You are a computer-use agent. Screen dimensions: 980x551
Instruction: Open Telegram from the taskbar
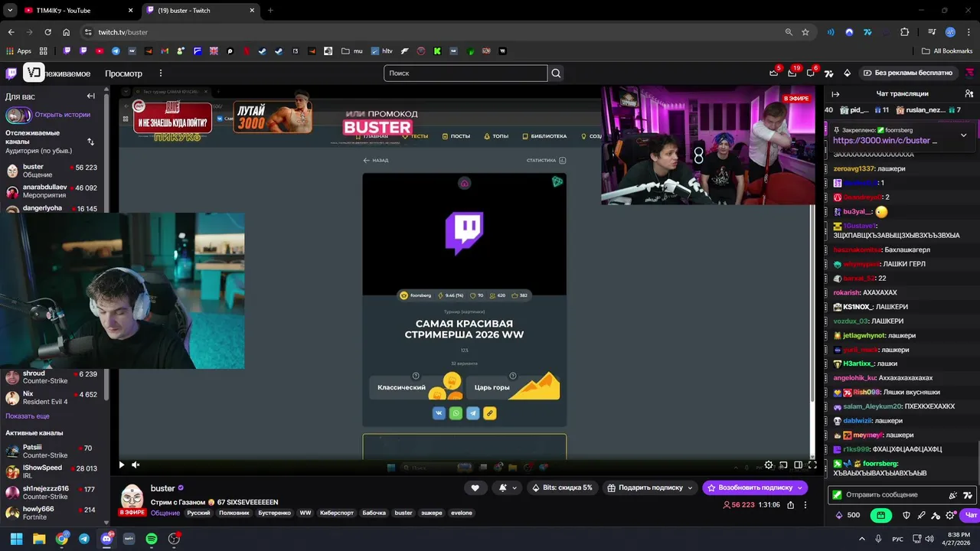(84, 539)
